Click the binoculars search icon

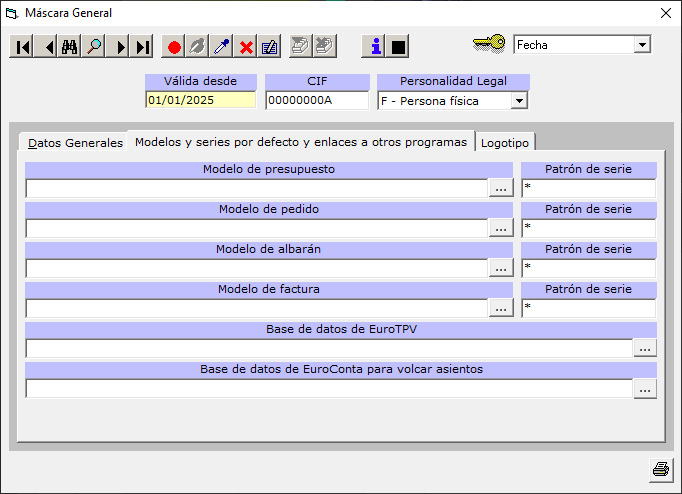click(x=69, y=47)
